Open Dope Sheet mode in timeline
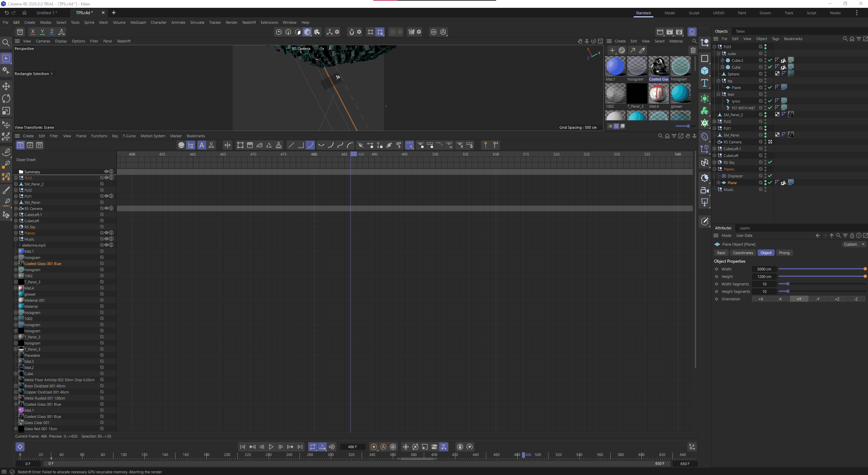868x475 pixels. tap(20, 145)
